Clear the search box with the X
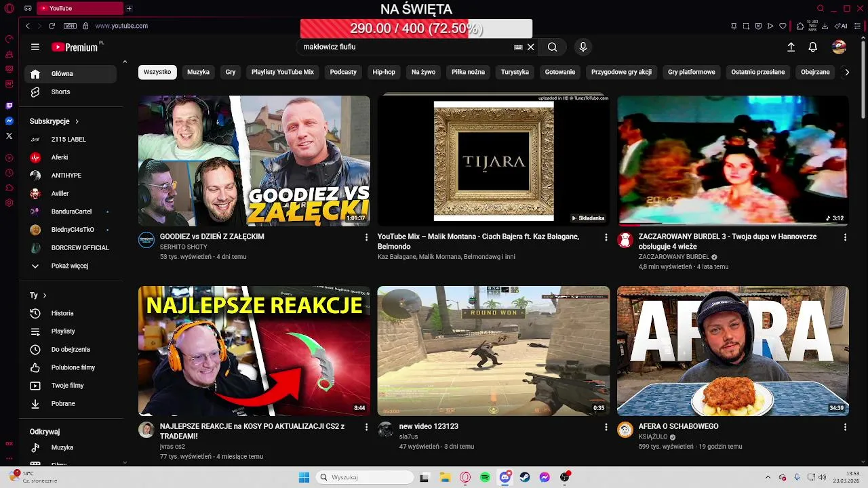 tap(531, 47)
